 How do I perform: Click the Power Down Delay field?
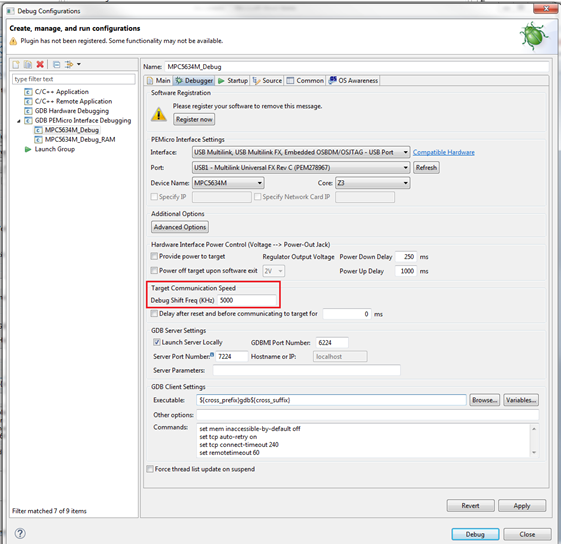point(406,257)
